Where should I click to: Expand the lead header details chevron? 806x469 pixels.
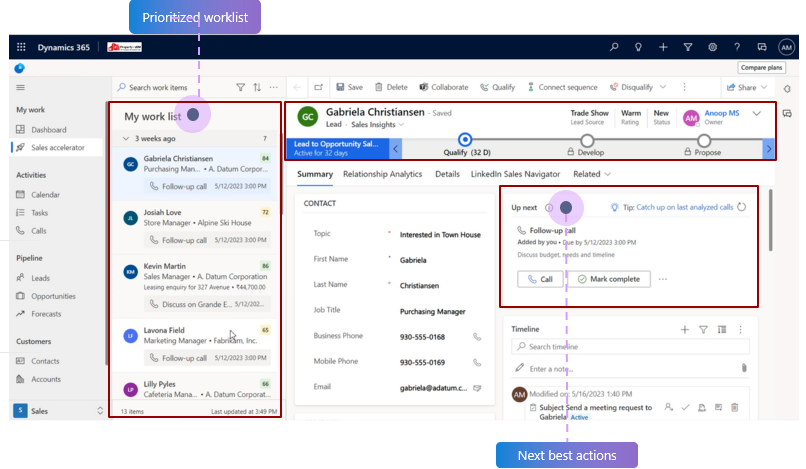[757, 114]
